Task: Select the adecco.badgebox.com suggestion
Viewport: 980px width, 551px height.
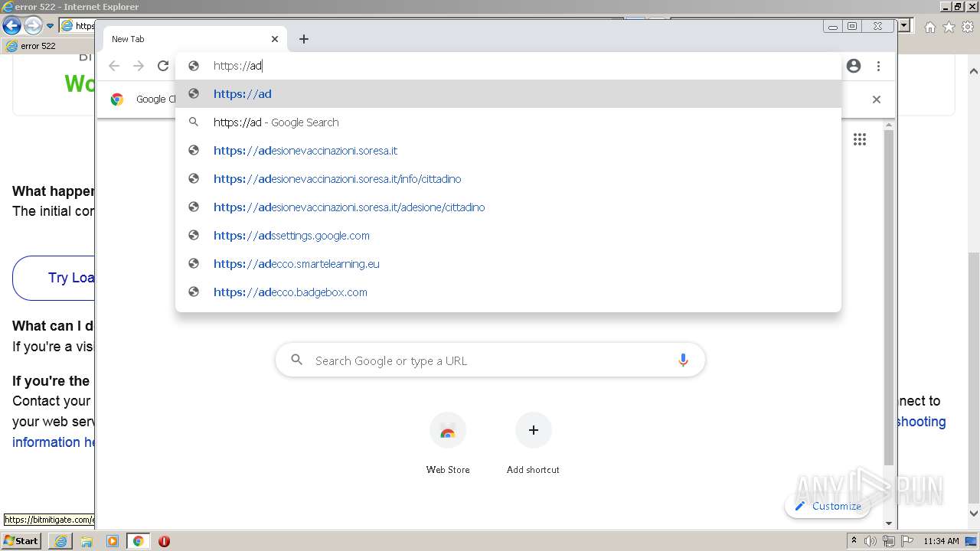Action: (508, 292)
